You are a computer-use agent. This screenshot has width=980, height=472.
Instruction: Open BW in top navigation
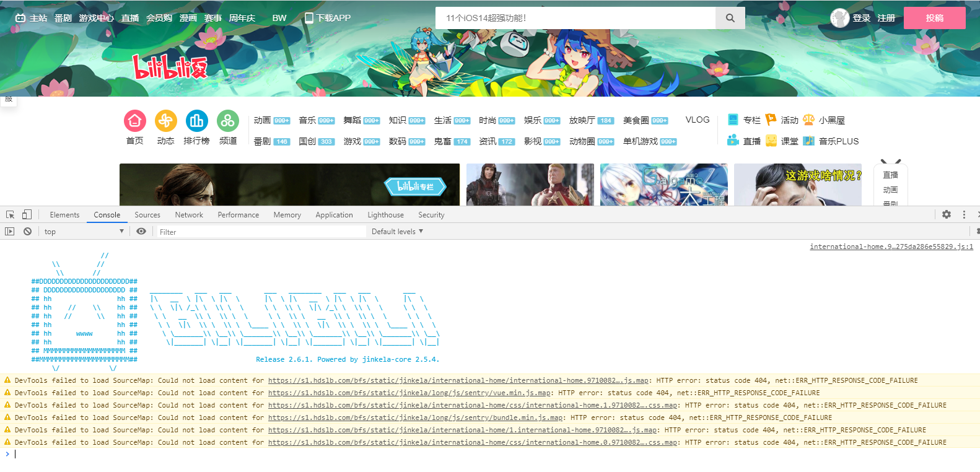pyautogui.click(x=279, y=18)
